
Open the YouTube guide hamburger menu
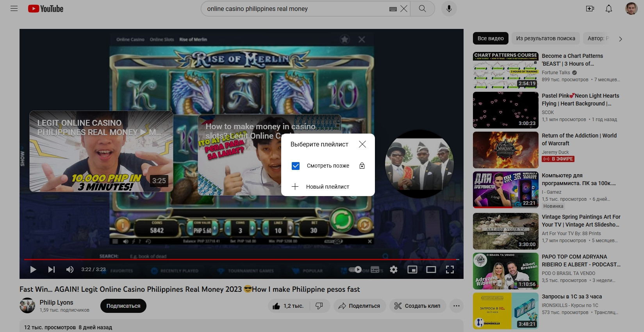[14, 9]
